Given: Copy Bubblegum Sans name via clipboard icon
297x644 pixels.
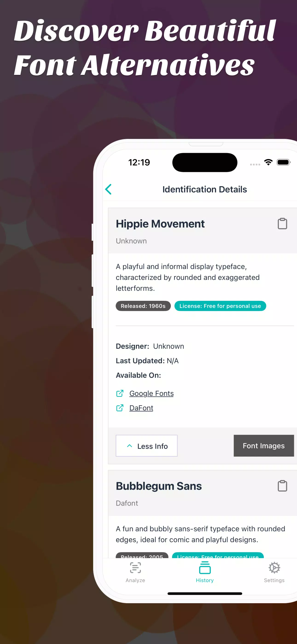Looking at the screenshot, I should (282, 486).
